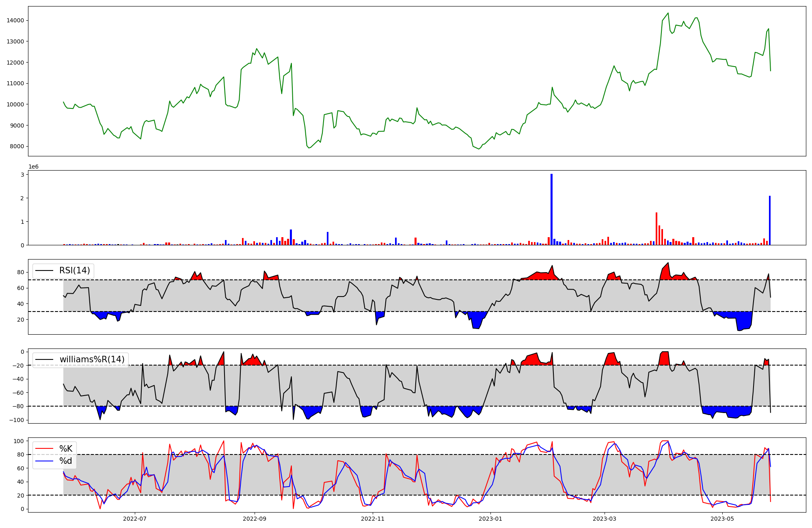812x528 pixels.
Task: Click the 2022-07 x-axis date label
Action: pyautogui.click(x=135, y=519)
